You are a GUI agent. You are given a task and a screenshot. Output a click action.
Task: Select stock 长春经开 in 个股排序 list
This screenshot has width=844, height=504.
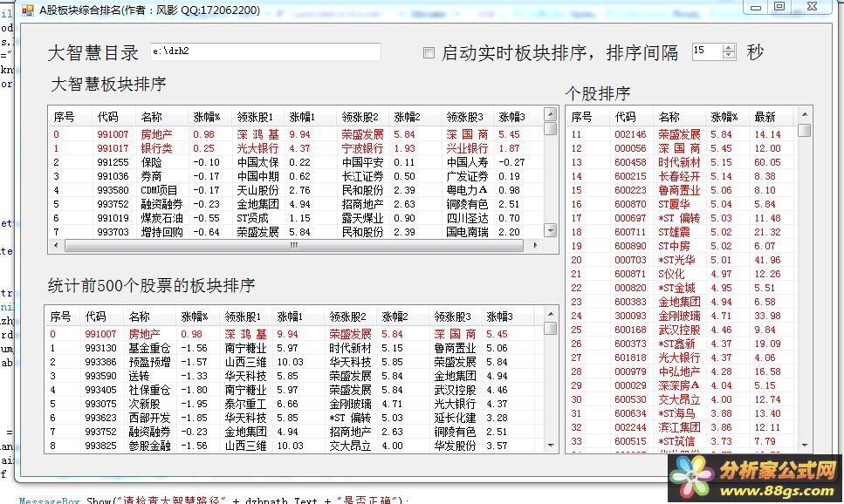coord(682,176)
